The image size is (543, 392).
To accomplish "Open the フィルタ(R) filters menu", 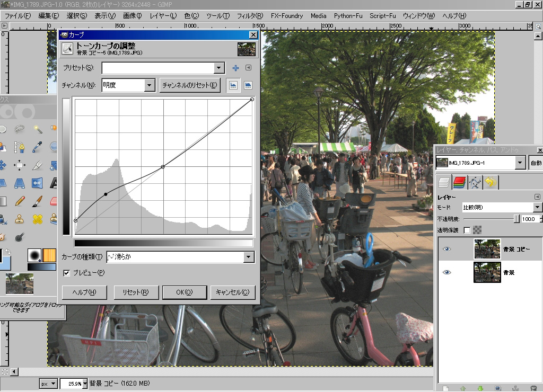I will (250, 16).
